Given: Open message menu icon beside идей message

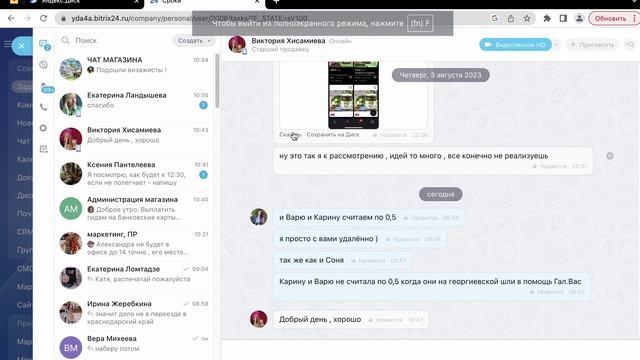Looking at the screenshot, I should [610, 156].
